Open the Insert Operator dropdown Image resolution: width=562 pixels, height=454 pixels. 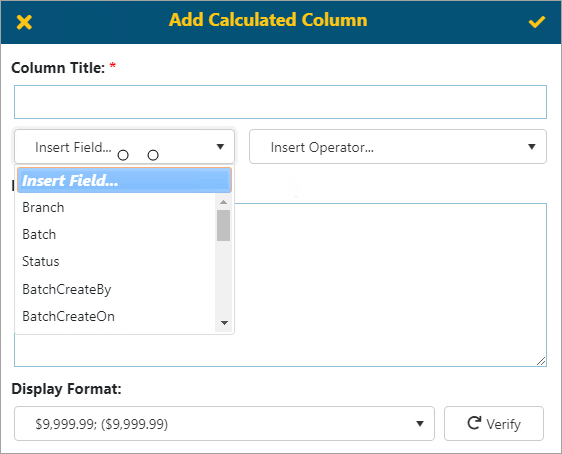pos(398,147)
